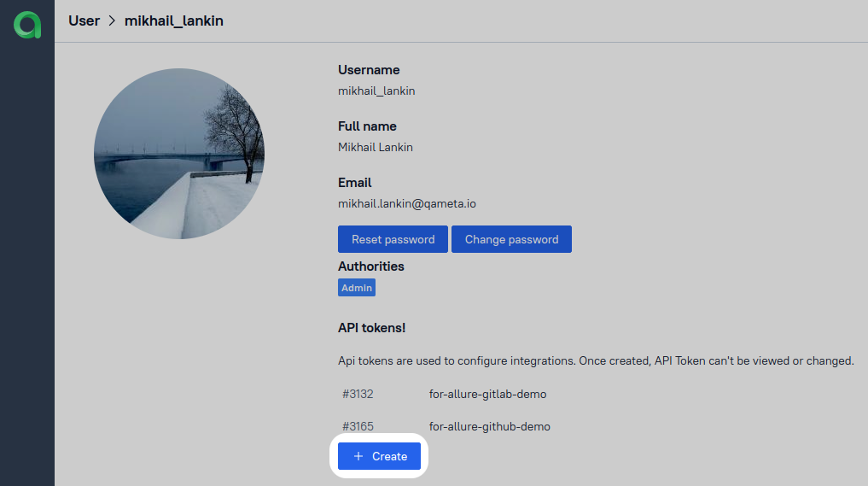The image size is (868, 486).
Task: Click the Authorities section label
Action: click(371, 266)
